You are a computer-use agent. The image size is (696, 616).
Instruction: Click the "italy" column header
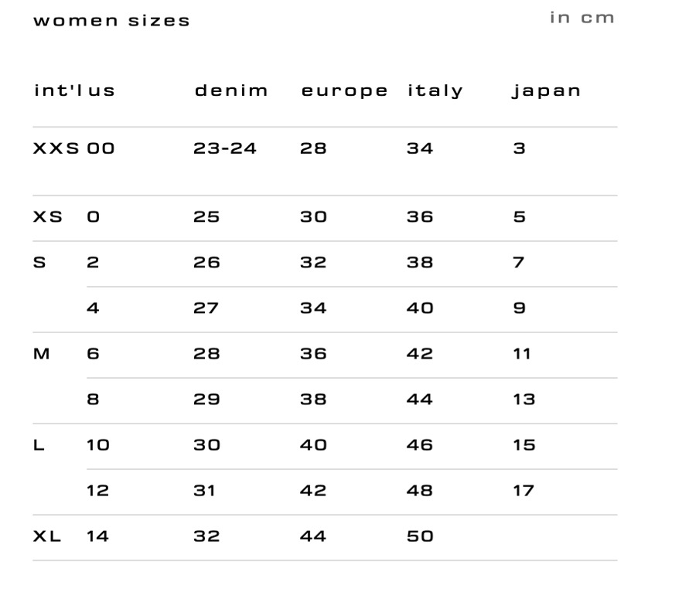[x=435, y=90]
